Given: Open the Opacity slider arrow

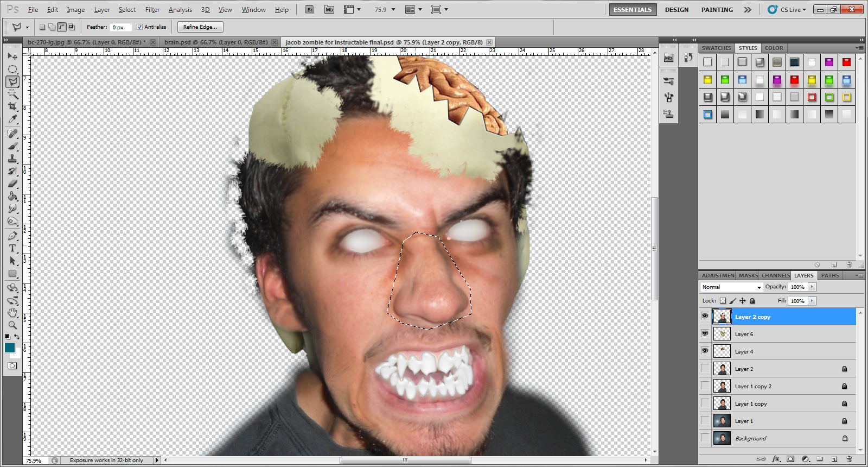Looking at the screenshot, I should point(812,287).
